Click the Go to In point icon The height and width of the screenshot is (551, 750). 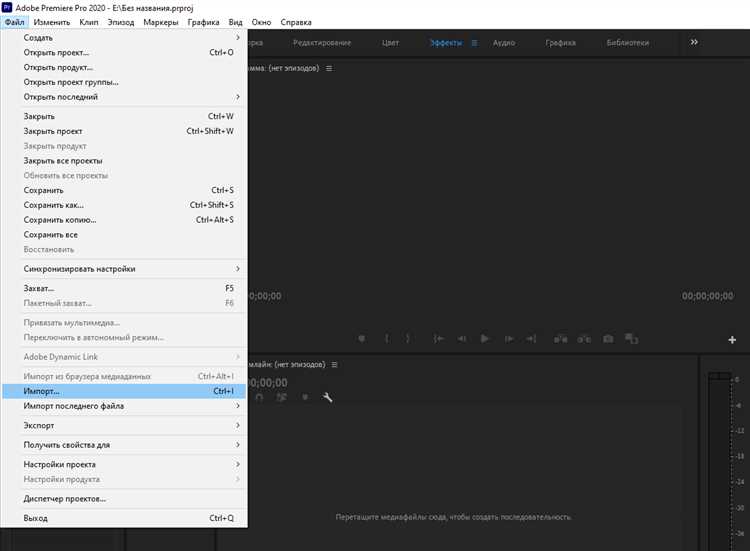438,339
